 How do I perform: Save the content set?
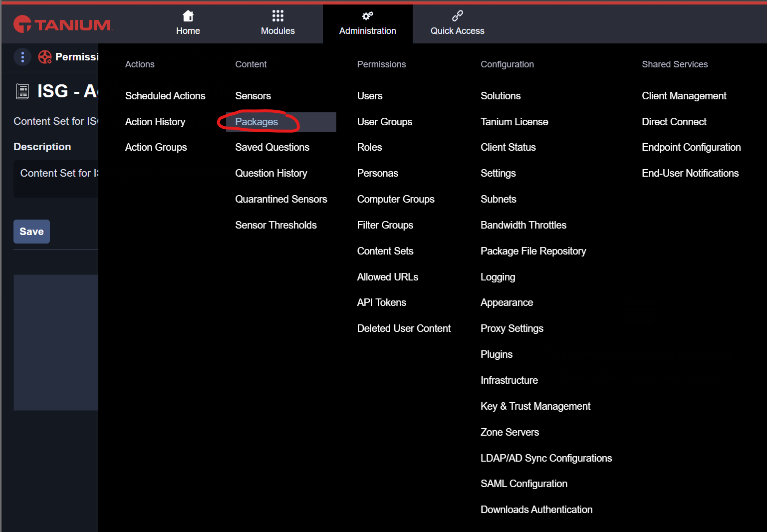coord(31,232)
